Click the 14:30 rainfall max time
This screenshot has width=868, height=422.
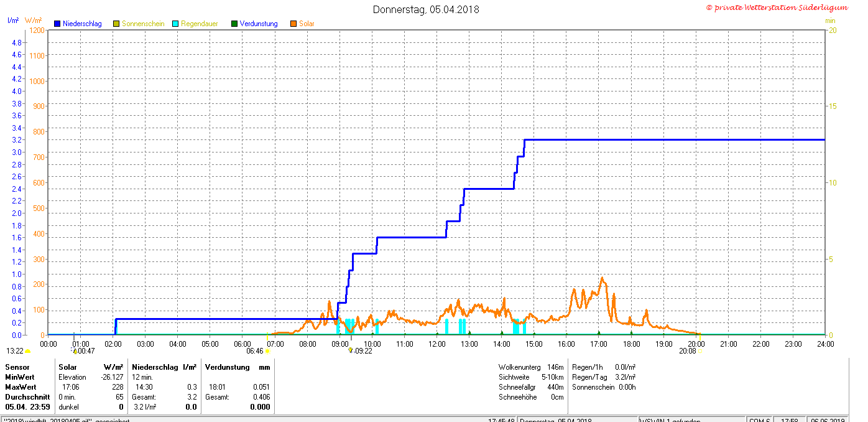pos(145,387)
